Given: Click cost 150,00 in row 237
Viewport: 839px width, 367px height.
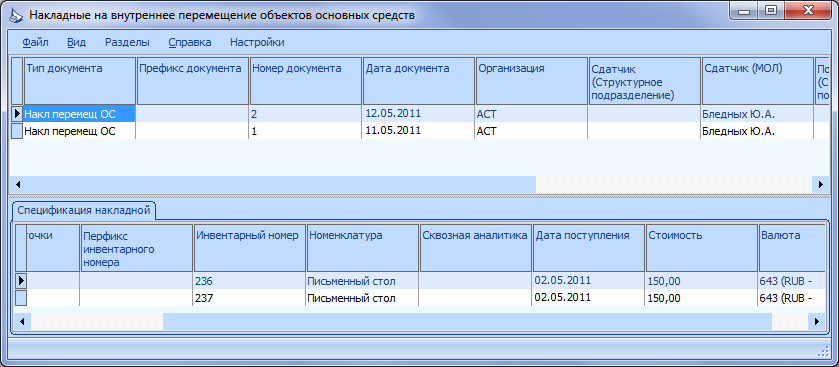Looking at the screenshot, I should click(701, 297).
